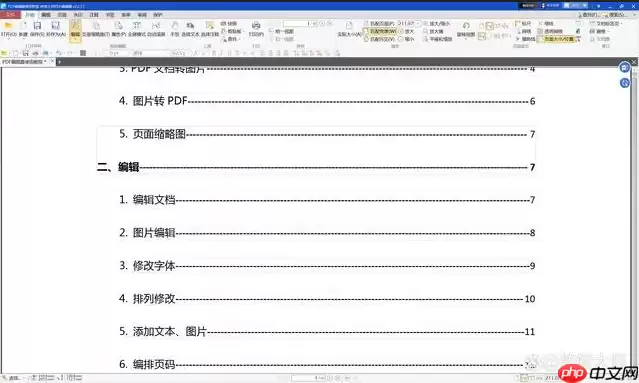Viewport: 639px width, 383px height.
Task: Open the red 文件 file menu
Action: [10, 15]
